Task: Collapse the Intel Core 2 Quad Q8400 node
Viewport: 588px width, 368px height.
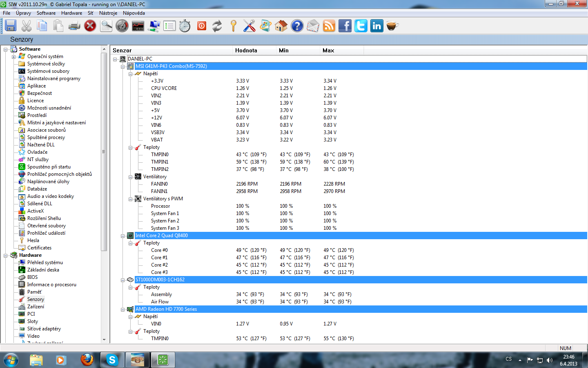Action: tap(122, 236)
